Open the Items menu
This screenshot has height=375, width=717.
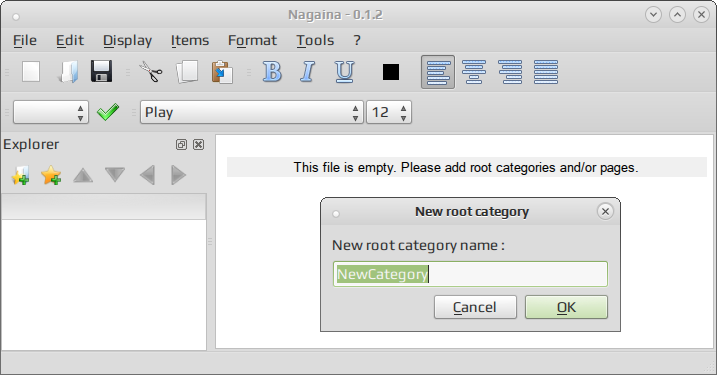pyautogui.click(x=190, y=40)
